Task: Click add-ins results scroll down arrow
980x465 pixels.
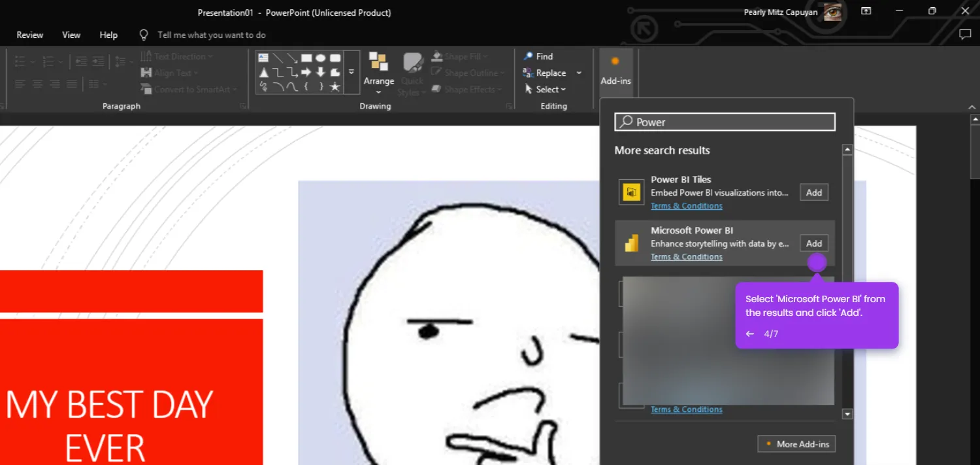Action: [847, 414]
